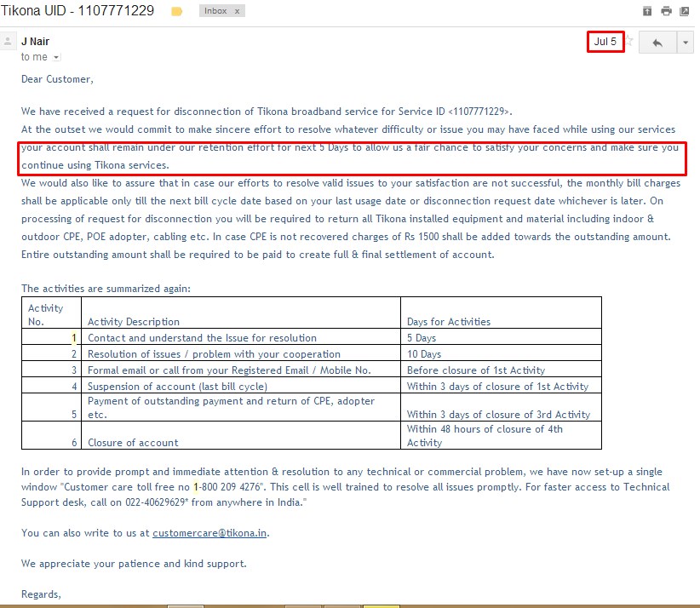The height and width of the screenshot is (608, 700).
Task: Open more reply options dropdown arrow
Action: [686, 43]
